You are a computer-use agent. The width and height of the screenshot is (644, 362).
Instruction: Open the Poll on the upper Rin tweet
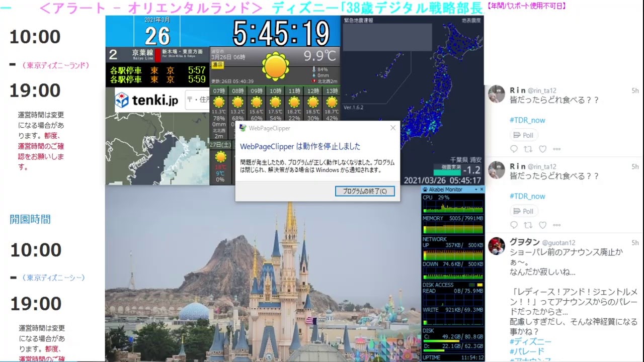[x=524, y=135]
